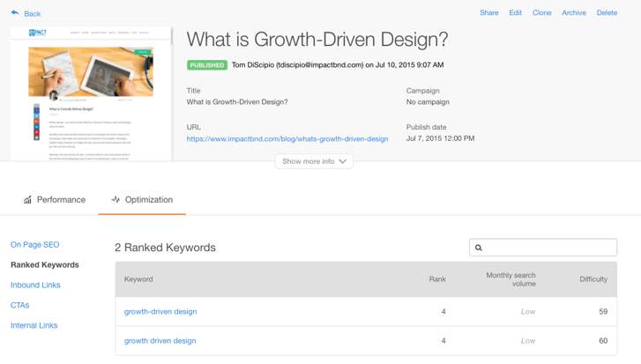This screenshot has height=364, width=641.
Task: Open the CTAs section
Action: pos(19,305)
